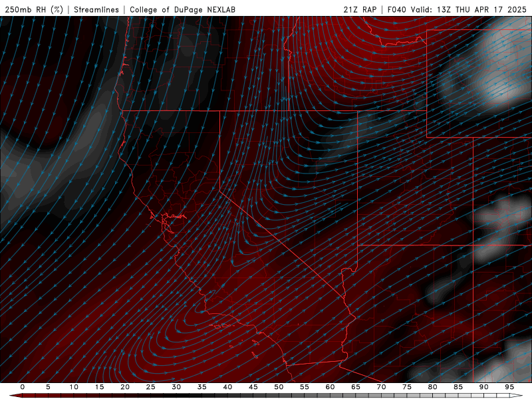Click the colorbar label "45"
The width and height of the screenshot is (532, 399).
pos(253,387)
